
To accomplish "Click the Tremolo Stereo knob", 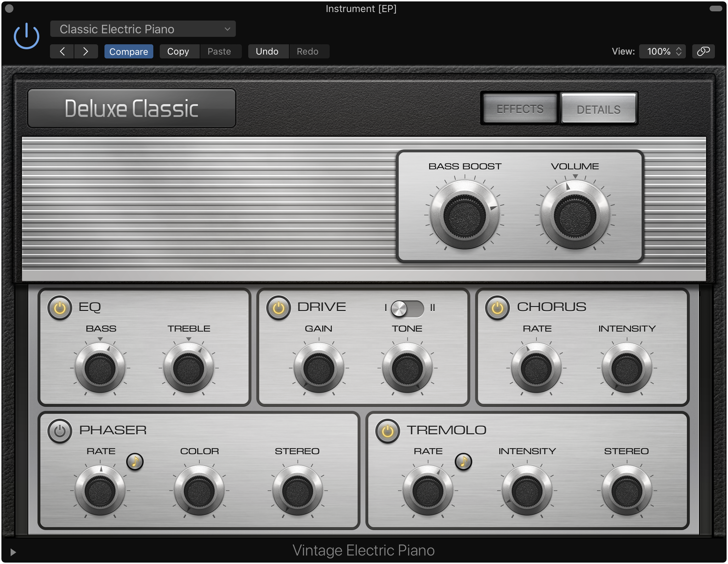I will 627,491.
